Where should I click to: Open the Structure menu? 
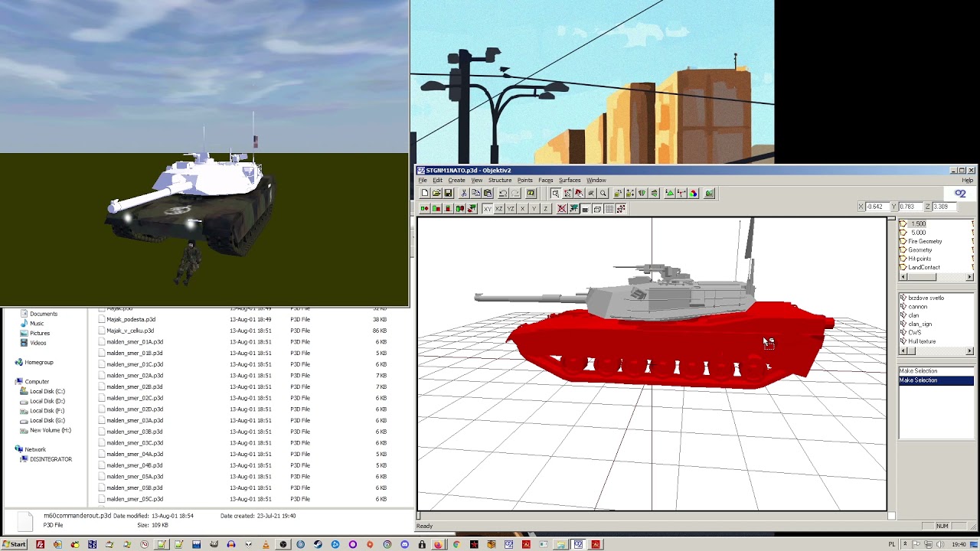click(x=500, y=180)
